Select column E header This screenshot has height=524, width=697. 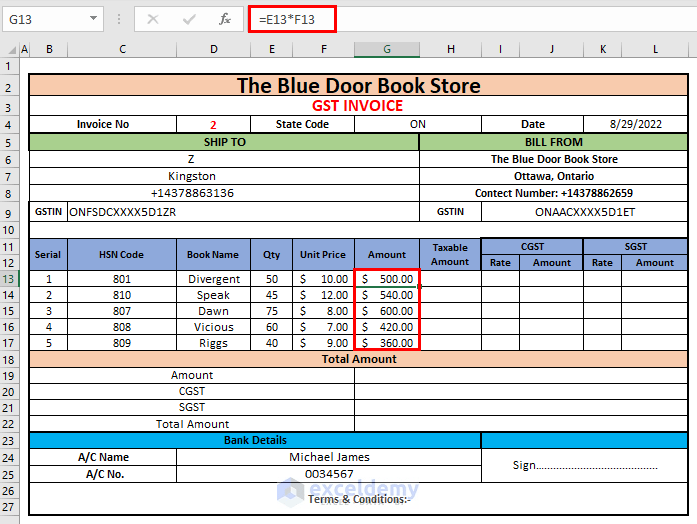point(272,49)
